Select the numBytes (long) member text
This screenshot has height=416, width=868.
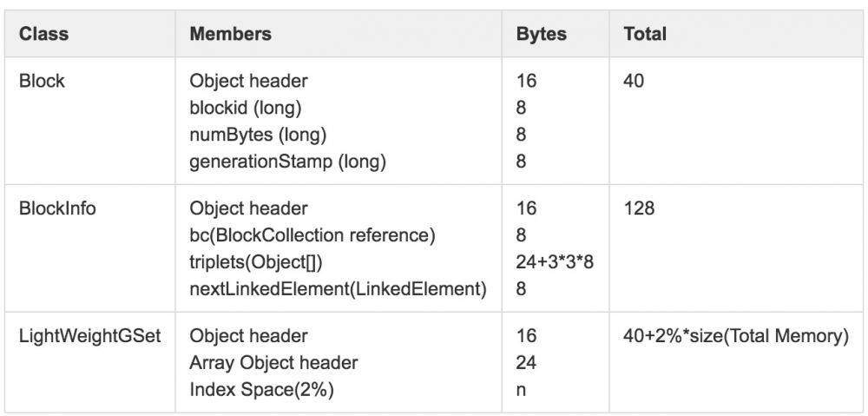coord(258,135)
